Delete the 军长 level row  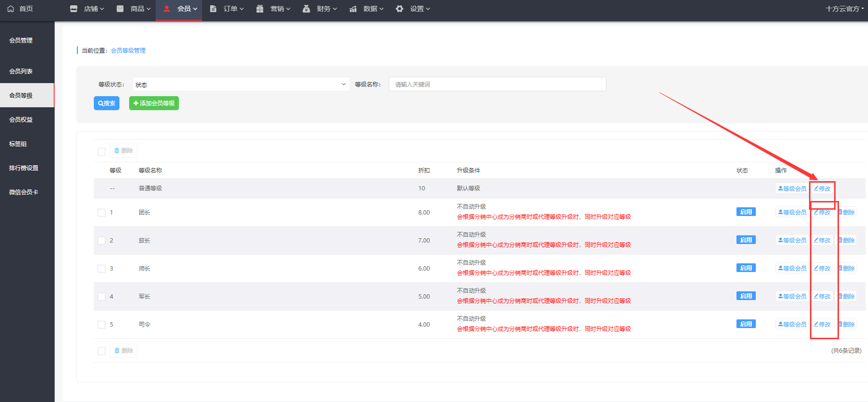[847, 296]
